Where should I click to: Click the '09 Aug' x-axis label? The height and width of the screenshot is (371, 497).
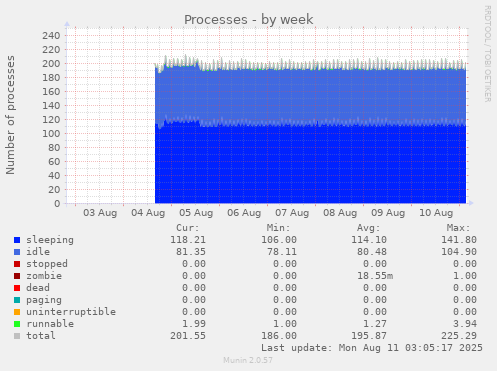(388, 213)
